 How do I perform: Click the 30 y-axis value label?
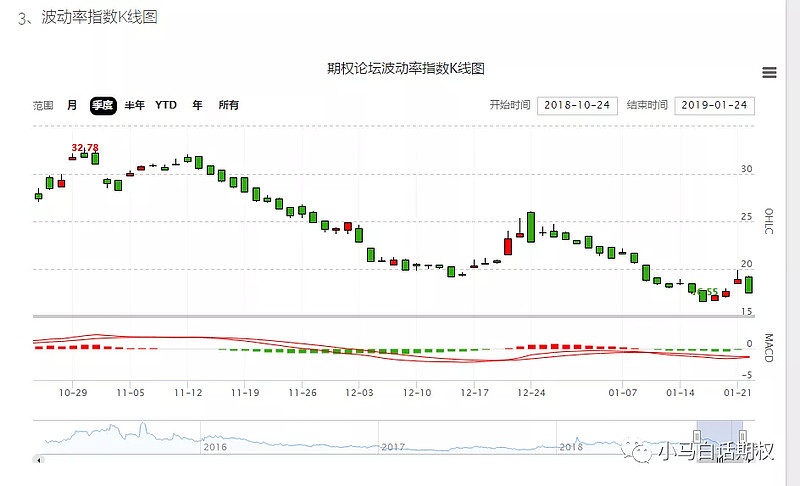click(x=746, y=169)
